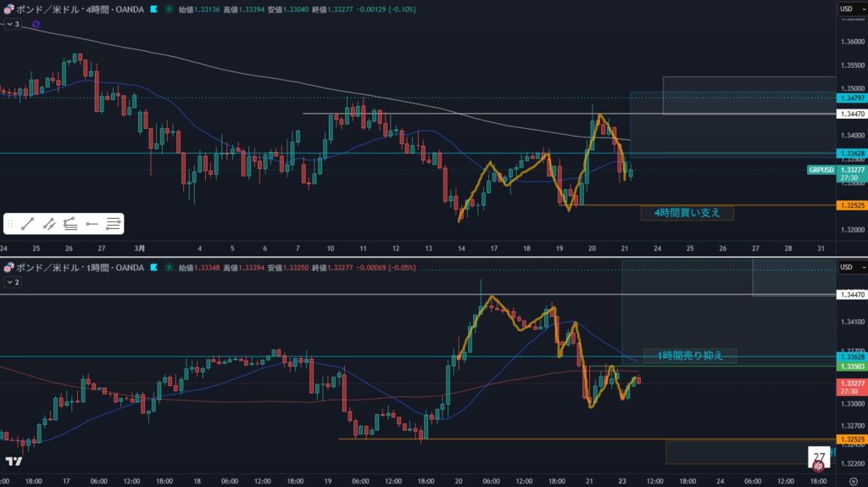Click the TradingView logo at bottom left
The width and height of the screenshot is (868, 487).
(x=13, y=462)
